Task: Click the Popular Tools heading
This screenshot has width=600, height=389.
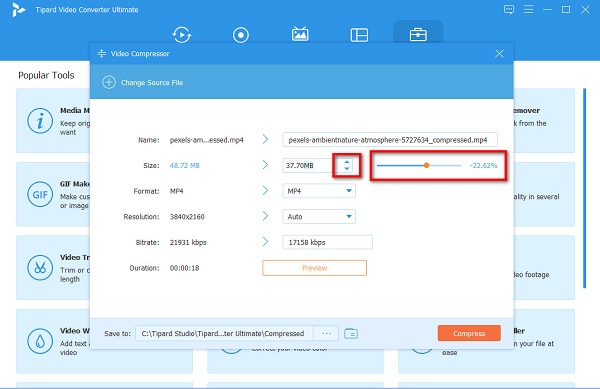Action: click(x=46, y=75)
